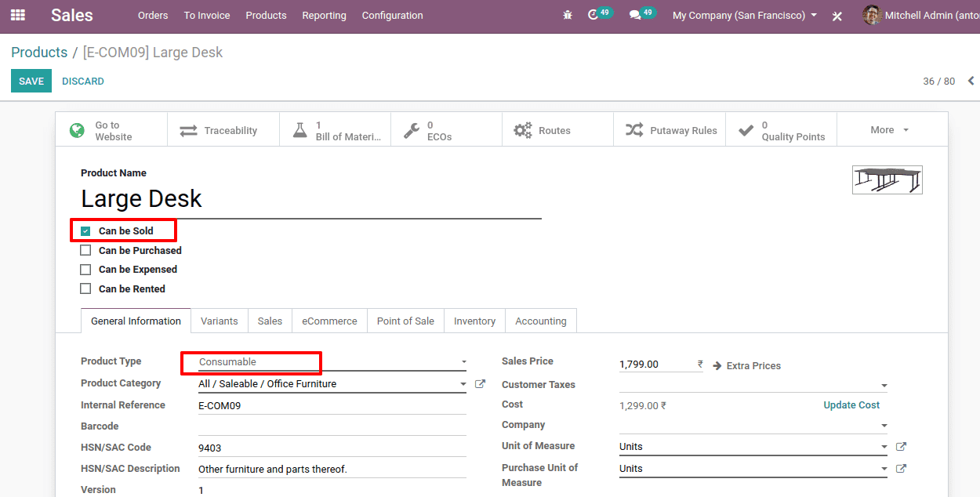This screenshot has height=497, width=980.
Task: Open Putaway Rules shuffle stat button
Action: pyautogui.click(x=670, y=130)
